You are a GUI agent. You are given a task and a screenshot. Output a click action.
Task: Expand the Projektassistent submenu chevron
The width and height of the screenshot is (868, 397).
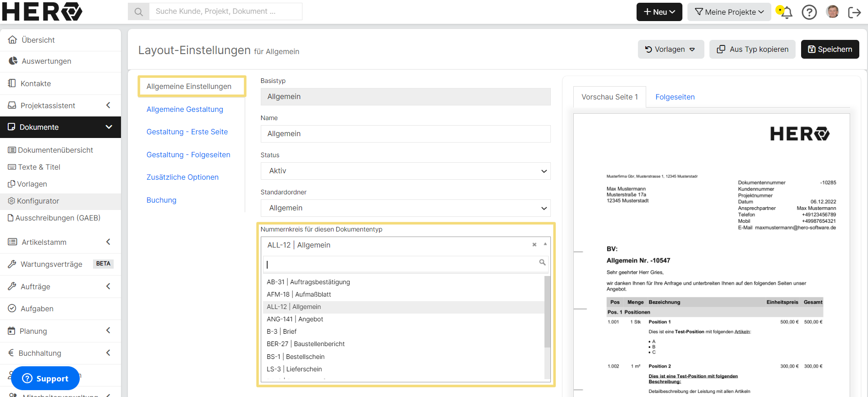[x=108, y=105]
